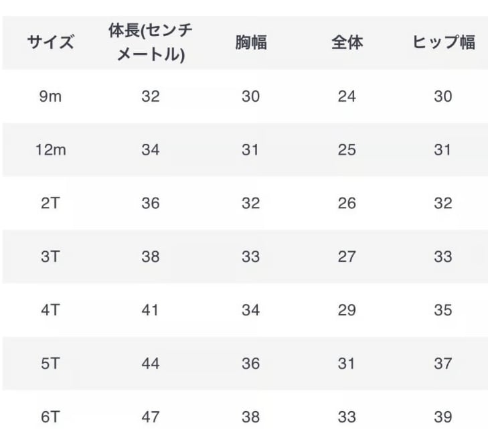Viewport: 488px width, 448px height.
Task: Select the 12m size row label
Action: coord(50,150)
